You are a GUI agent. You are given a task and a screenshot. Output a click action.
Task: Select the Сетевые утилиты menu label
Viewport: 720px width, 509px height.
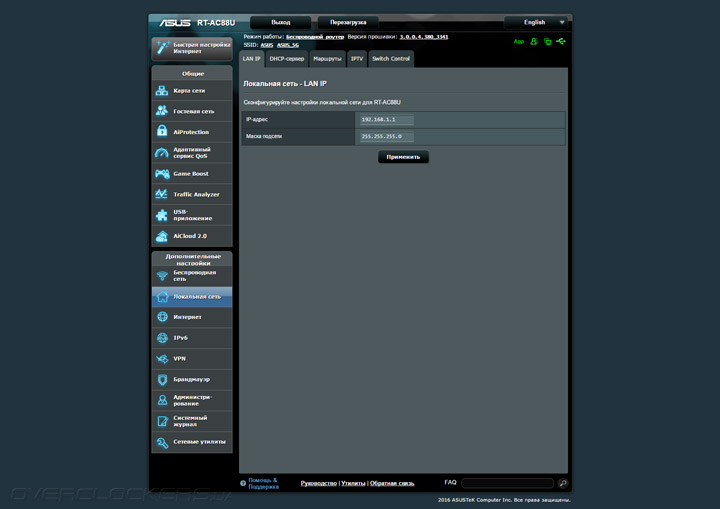(199, 442)
